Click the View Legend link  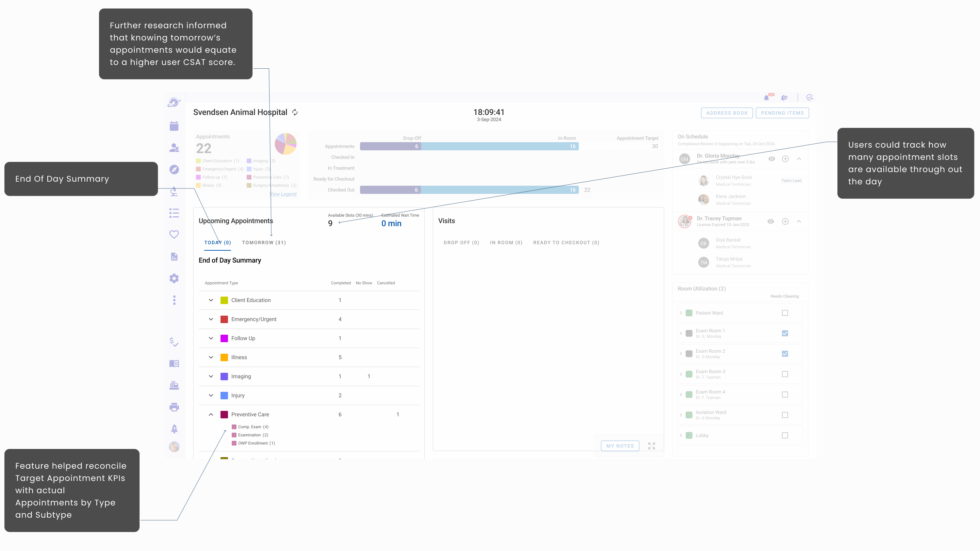tap(283, 194)
